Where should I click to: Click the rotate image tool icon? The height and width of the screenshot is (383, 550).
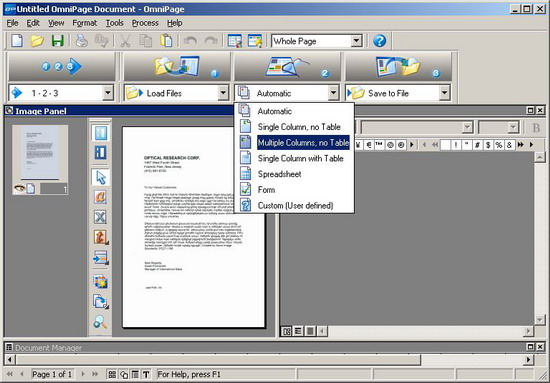[x=100, y=302]
